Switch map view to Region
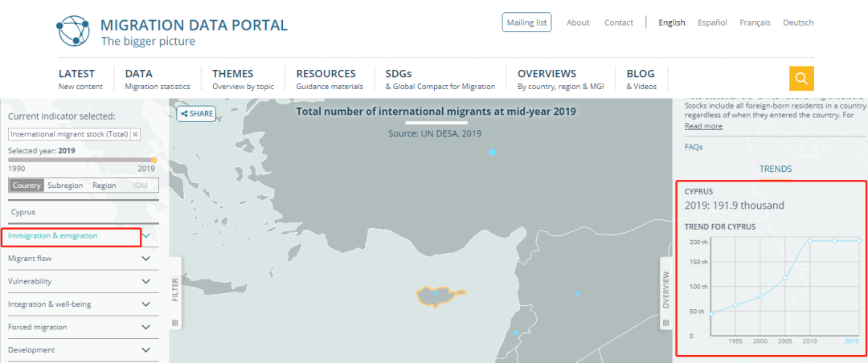This screenshot has height=363, width=868. pos(104,186)
